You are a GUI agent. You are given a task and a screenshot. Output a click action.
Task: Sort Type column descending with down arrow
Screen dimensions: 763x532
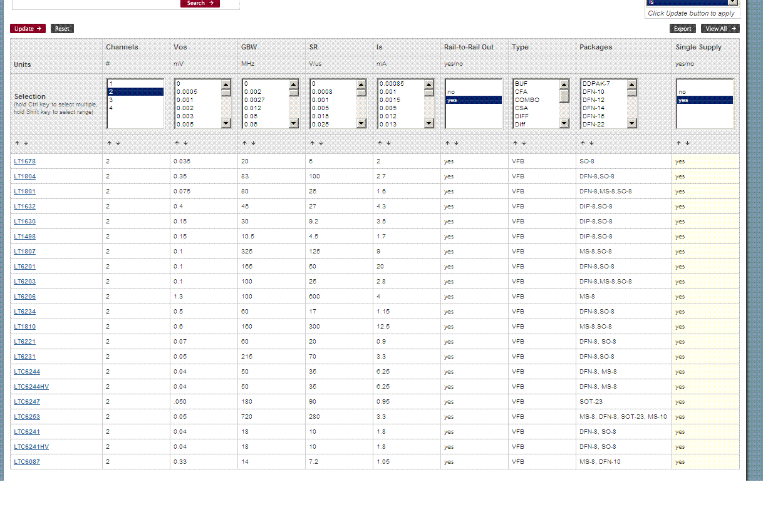524,143
